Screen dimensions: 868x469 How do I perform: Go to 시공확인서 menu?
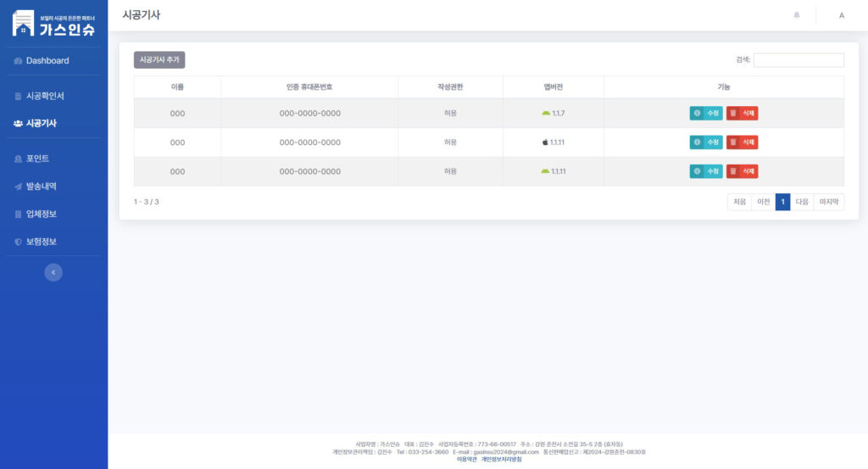pos(44,96)
